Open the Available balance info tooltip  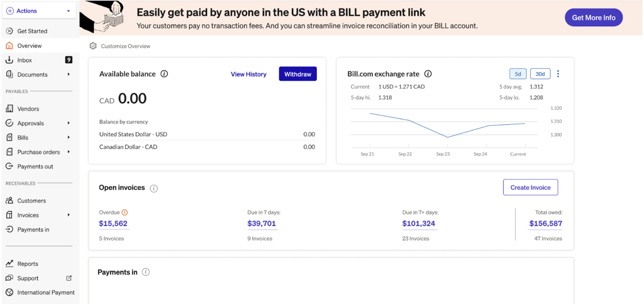[164, 74]
